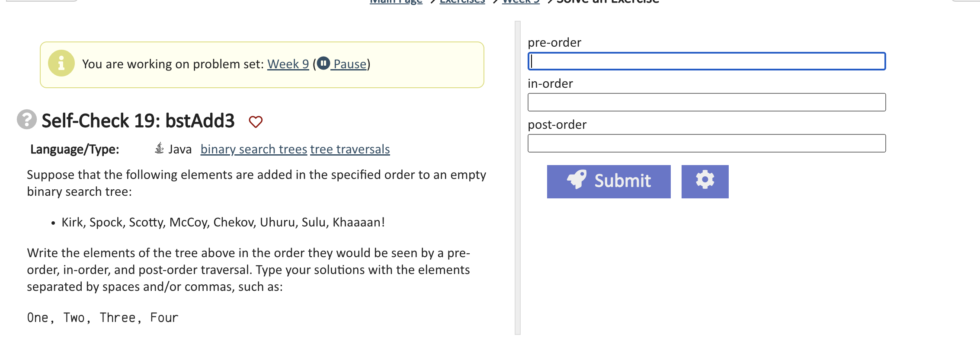Follow the binary search trees link
This screenshot has width=980, height=344.
pos(253,149)
